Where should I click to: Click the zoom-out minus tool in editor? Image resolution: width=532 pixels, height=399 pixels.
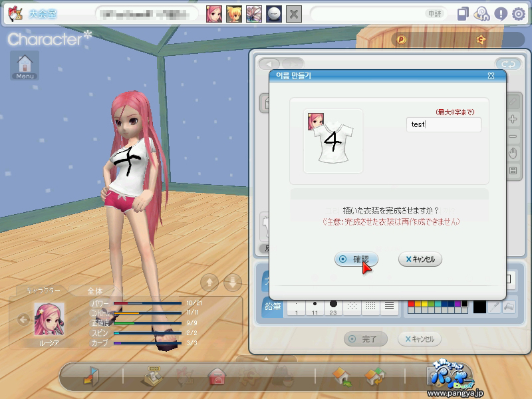(513, 136)
